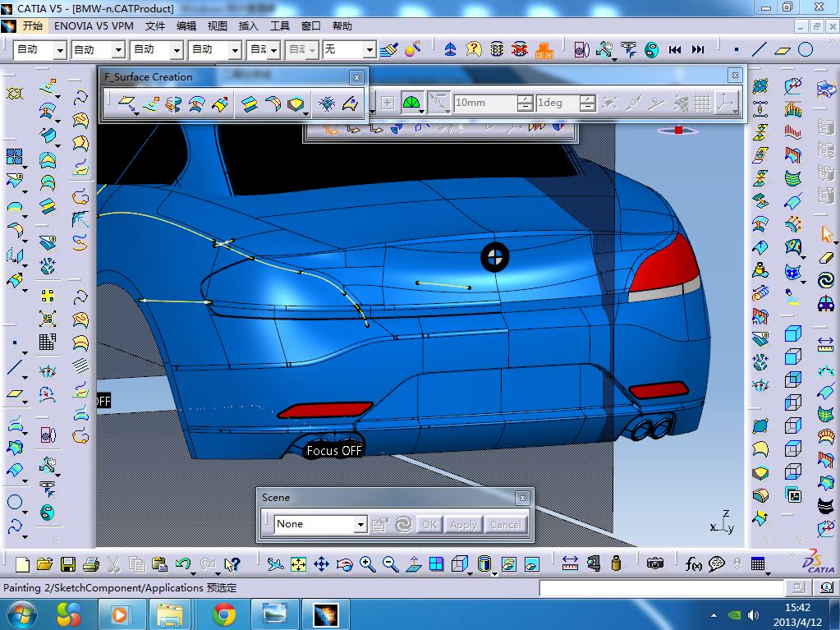Toggle the grid display button in the floating toolbar
The width and height of the screenshot is (840, 630).
(x=702, y=103)
